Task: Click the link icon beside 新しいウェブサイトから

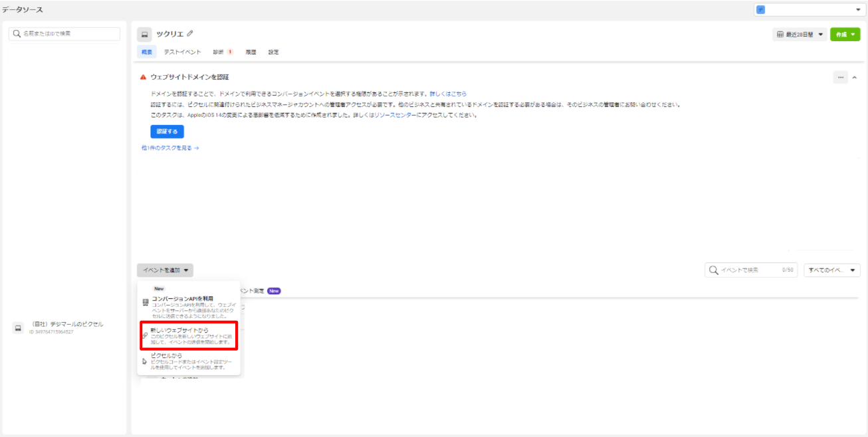Action: [x=146, y=335]
